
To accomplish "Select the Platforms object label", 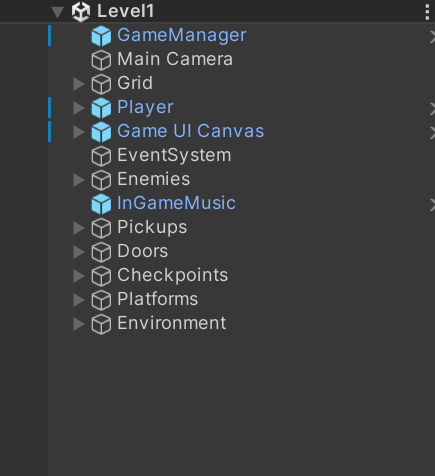I will pyautogui.click(x=158, y=299).
